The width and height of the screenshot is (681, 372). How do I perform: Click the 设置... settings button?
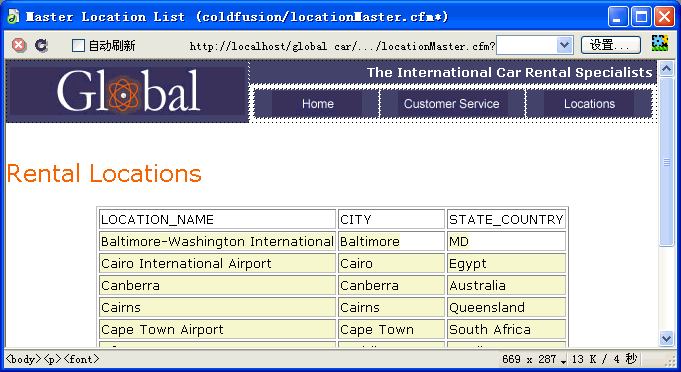(611, 45)
